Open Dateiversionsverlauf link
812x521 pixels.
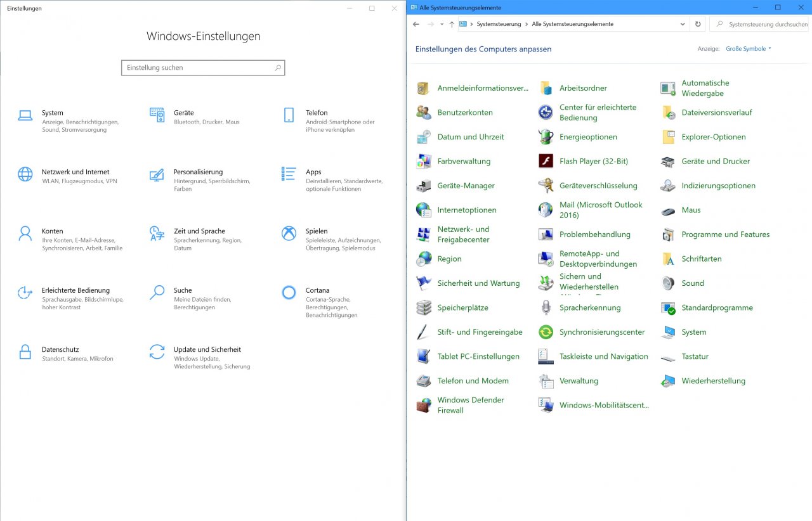[716, 112]
